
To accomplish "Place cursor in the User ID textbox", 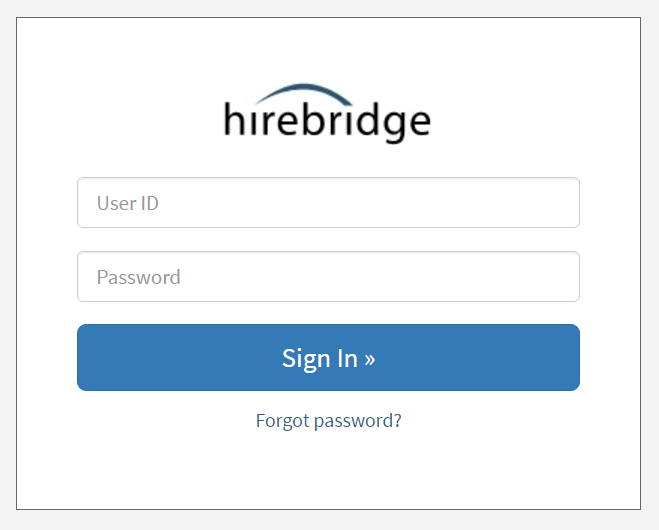I will pyautogui.click(x=328, y=203).
